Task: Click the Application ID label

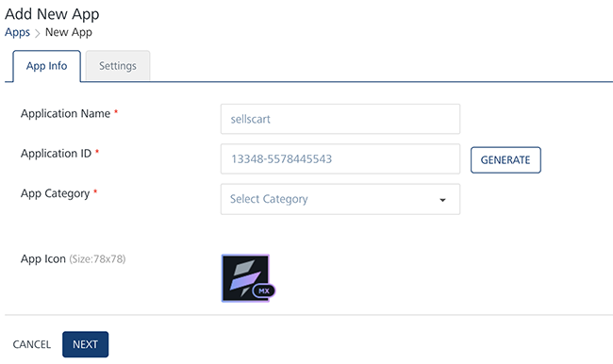Action: 56,154
